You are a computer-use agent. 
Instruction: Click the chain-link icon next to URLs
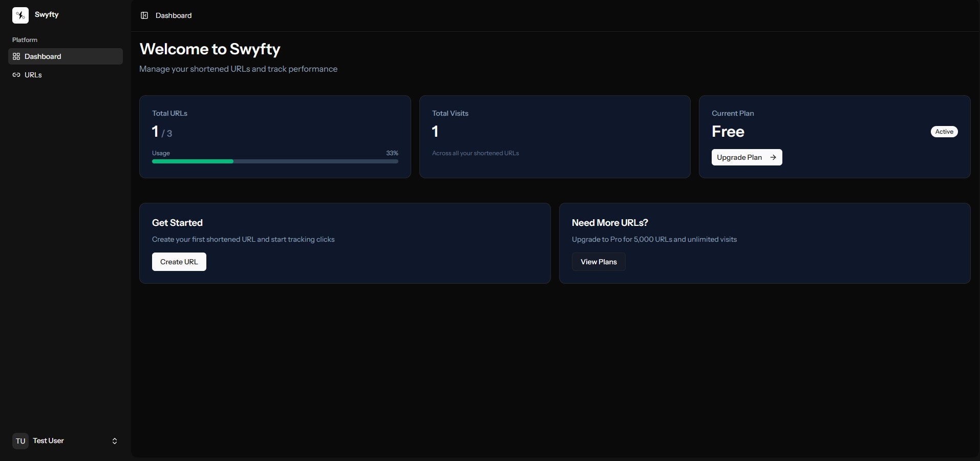tap(16, 75)
